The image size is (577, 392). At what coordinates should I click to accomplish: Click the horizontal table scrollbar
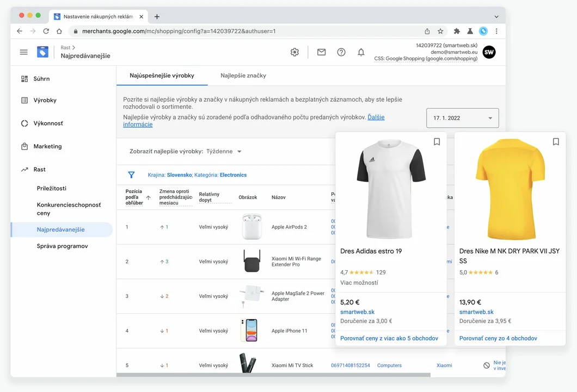(x=273, y=375)
